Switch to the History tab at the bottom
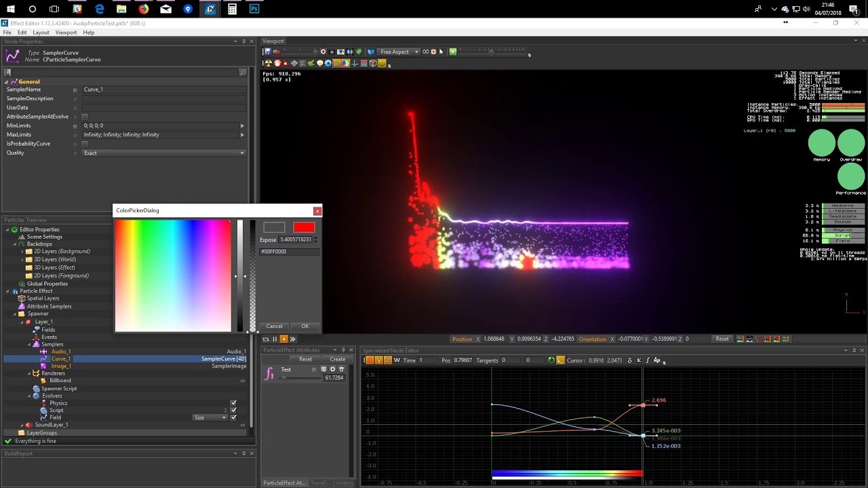The width and height of the screenshot is (868, 488). 345,483
